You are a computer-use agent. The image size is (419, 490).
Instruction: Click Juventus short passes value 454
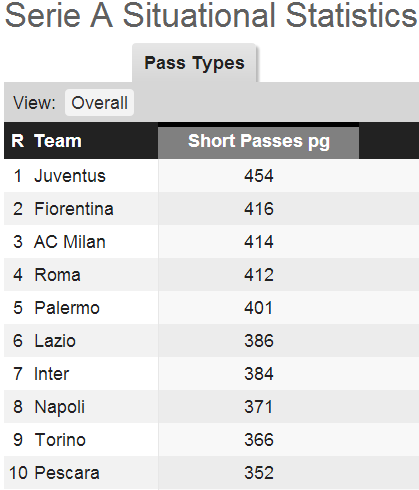pos(259,176)
